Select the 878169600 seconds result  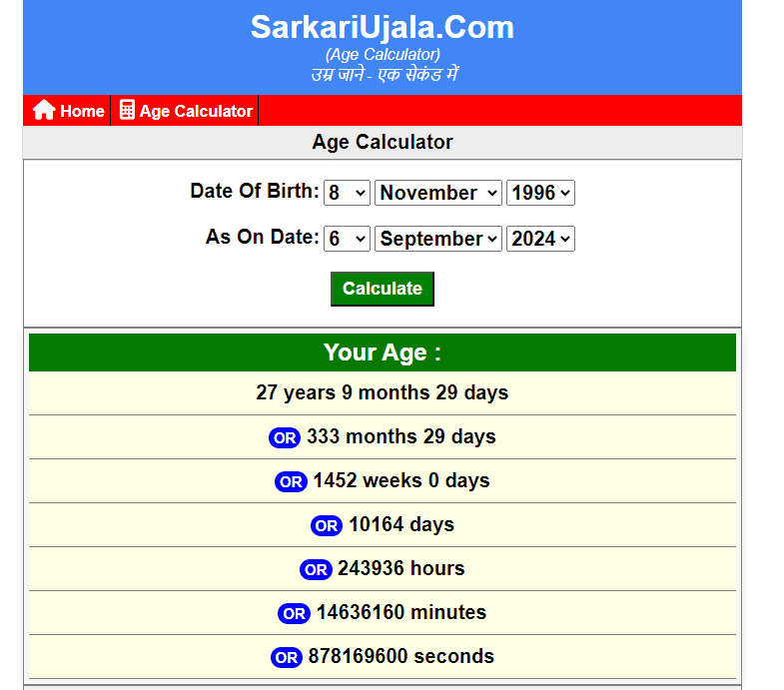pos(401,656)
